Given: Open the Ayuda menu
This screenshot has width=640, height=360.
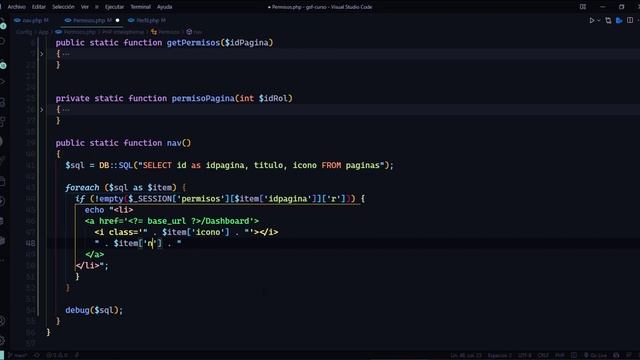Looking at the screenshot, I should [164, 7].
